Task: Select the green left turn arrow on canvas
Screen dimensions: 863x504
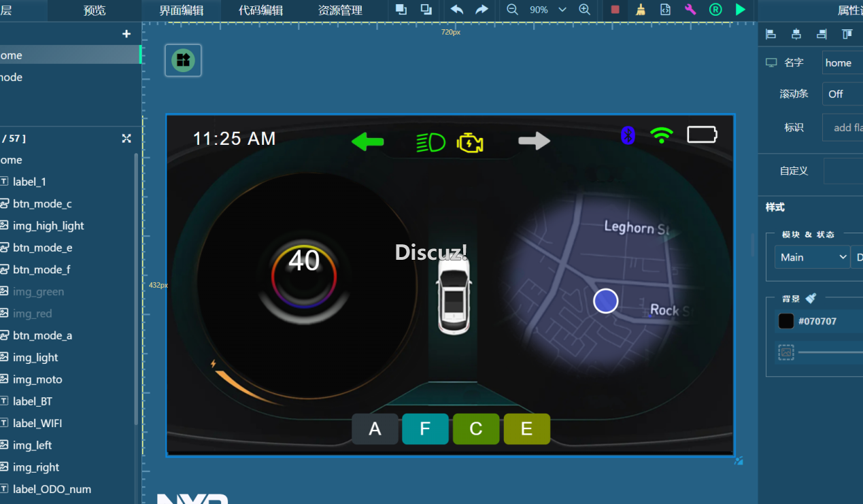Action: coord(367,141)
